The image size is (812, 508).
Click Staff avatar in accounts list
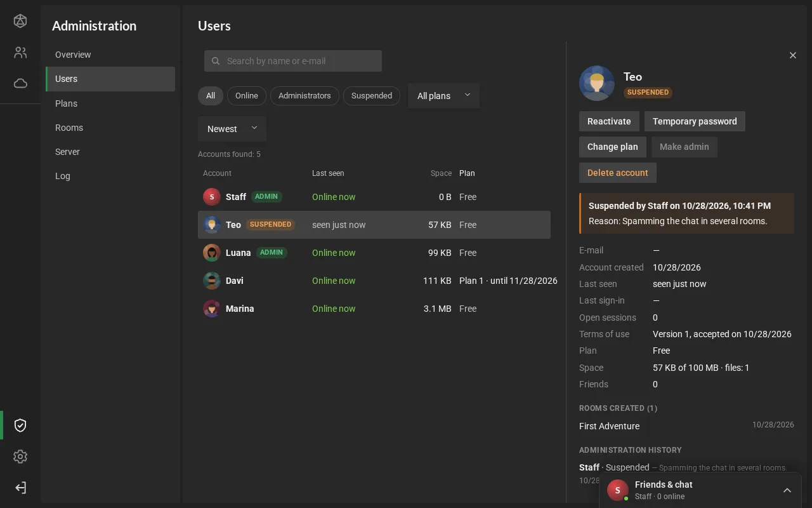pos(212,197)
